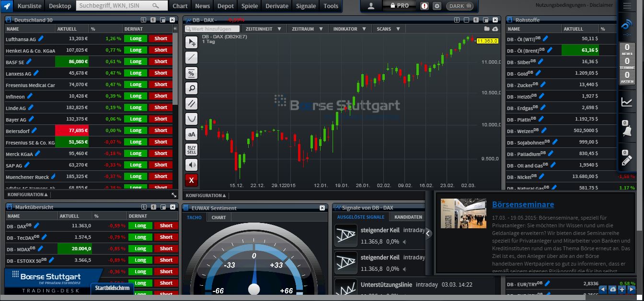This screenshot has height=301, width=644.
Task: Expand KONFIGURATION under Deutschland 30 list
Action: point(28,195)
